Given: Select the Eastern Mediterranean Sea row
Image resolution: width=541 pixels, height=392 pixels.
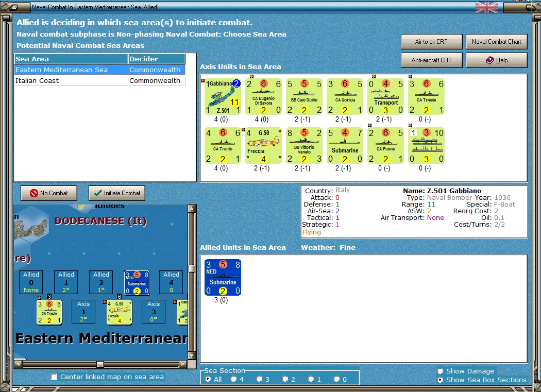Looking at the screenshot, I should click(x=100, y=70).
